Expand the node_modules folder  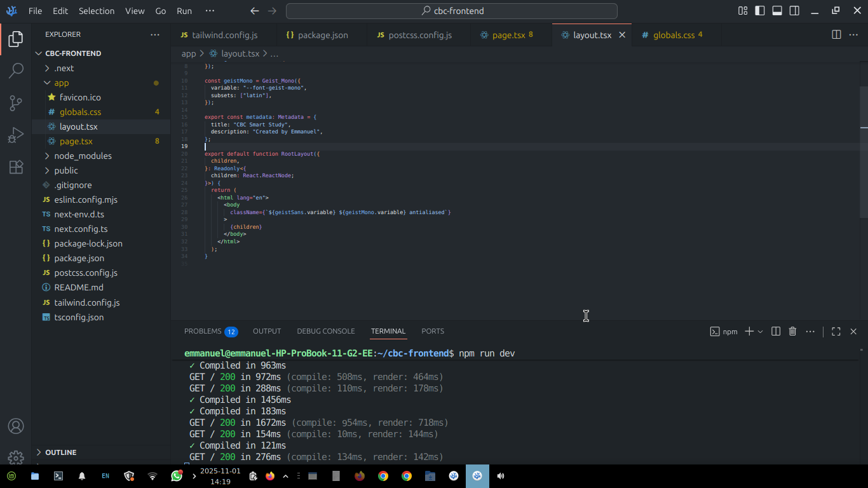click(x=83, y=156)
